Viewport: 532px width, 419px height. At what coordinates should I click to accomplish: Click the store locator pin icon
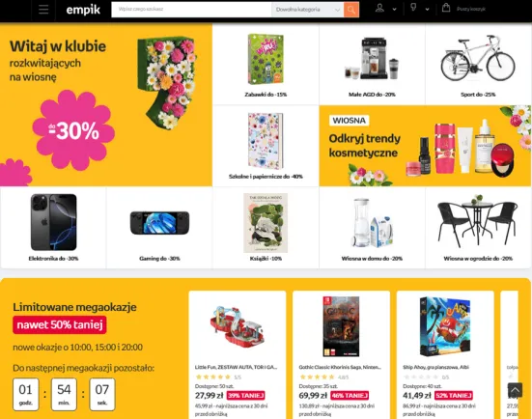tap(413, 8)
